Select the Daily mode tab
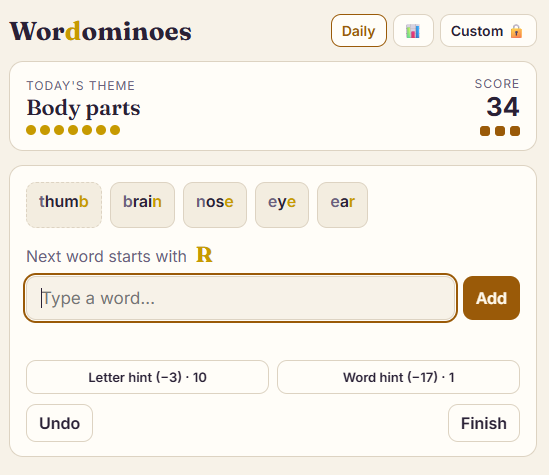The height and width of the screenshot is (475, 549). point(359,31)
